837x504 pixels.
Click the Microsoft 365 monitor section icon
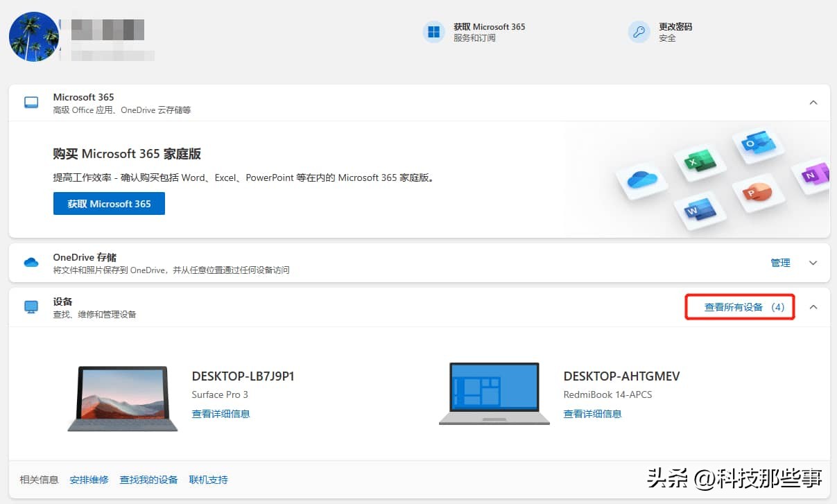click(31, 102)
